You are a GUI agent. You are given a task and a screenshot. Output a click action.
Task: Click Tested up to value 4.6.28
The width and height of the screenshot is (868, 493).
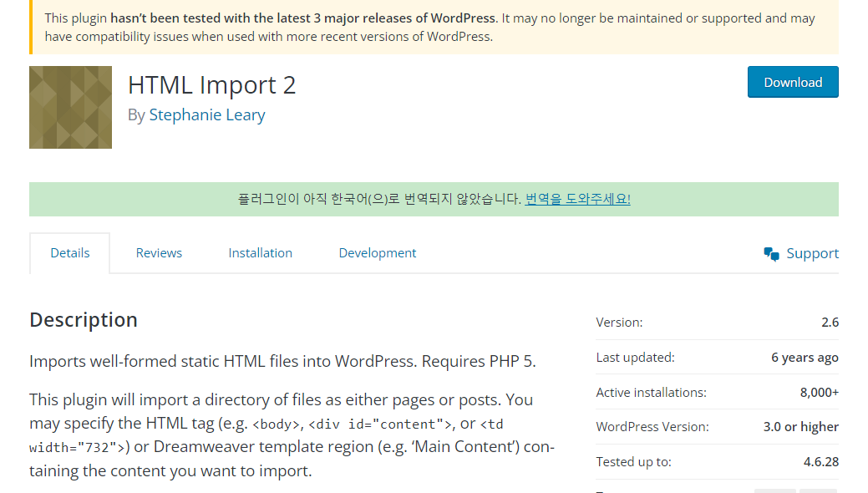(821, 462)
